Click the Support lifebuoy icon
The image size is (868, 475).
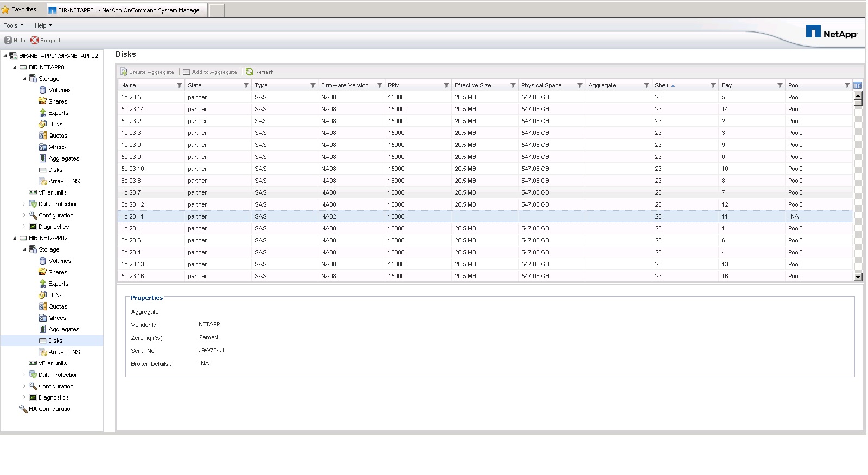click(35, 40)
